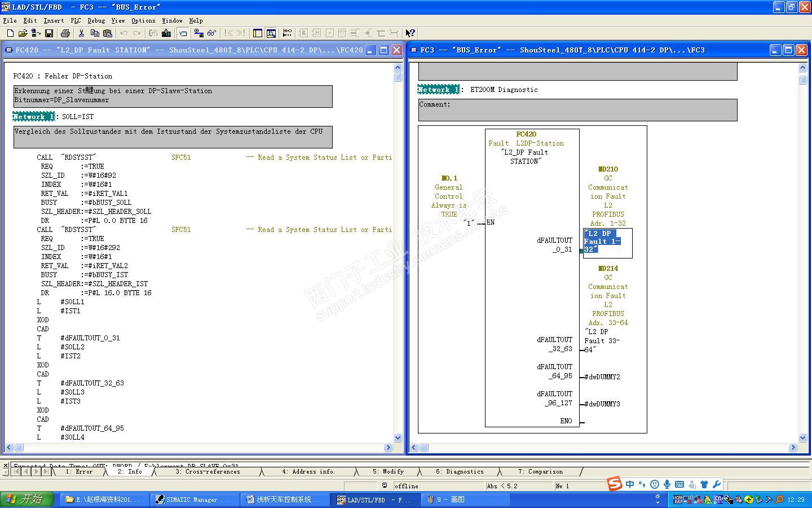Switch to the 1: Error tab
This screenshot has width=812, height=508.
tap(79, 471)
